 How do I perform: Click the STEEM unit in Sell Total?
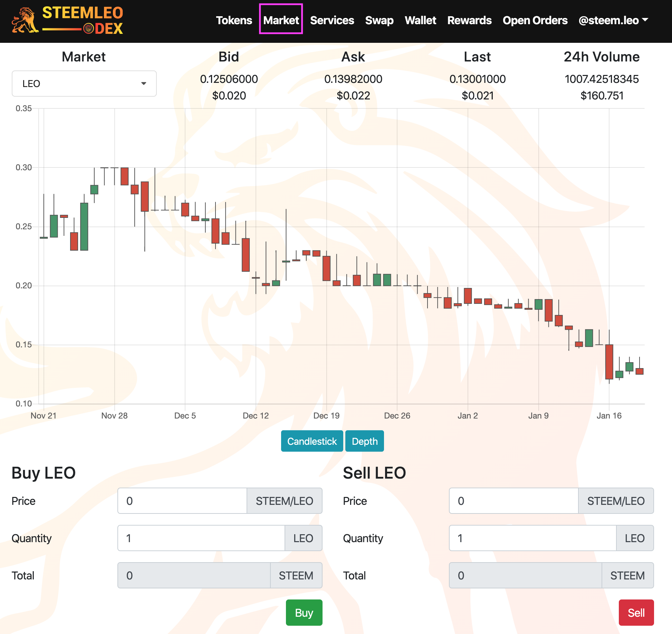[627, 575]
